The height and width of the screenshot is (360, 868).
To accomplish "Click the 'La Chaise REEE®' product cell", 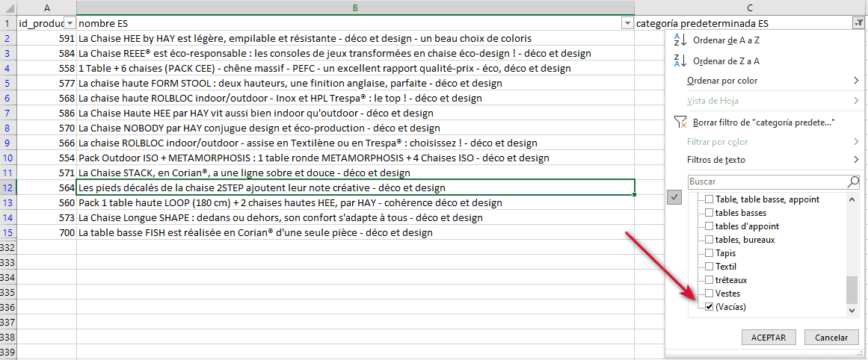I will point(355,53).
